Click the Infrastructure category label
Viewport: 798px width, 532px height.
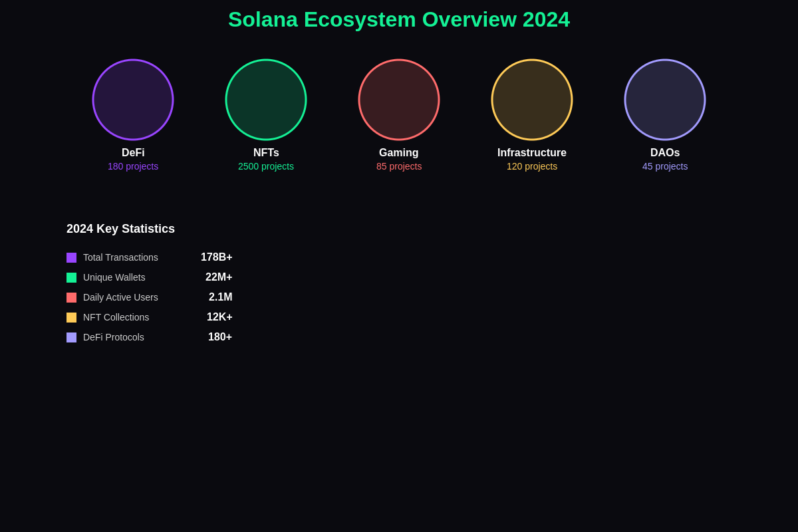click(532, 153)
